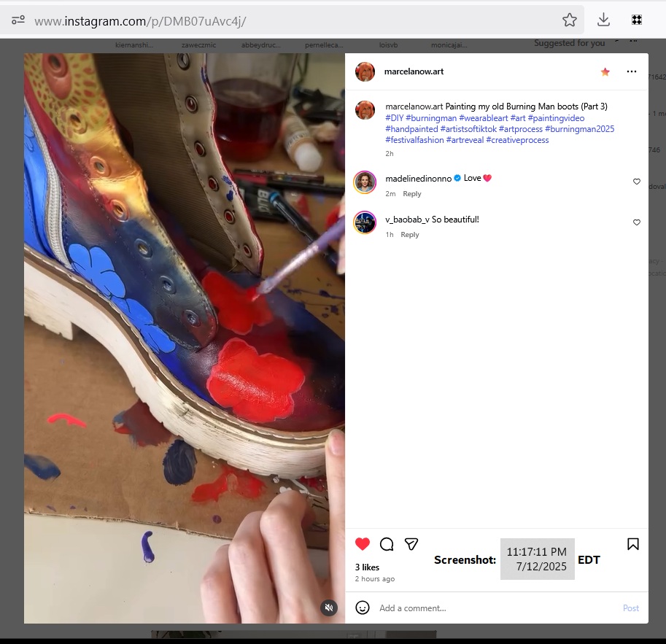Share the post via paper plane icon
Viewport: 666px width, 644px height.
tap(411, 544)
